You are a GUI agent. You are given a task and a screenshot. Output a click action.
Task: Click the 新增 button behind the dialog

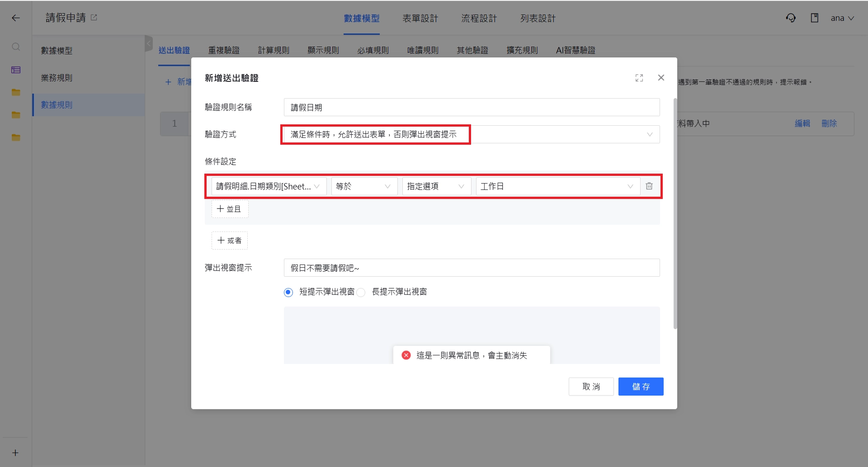point(178,82)
